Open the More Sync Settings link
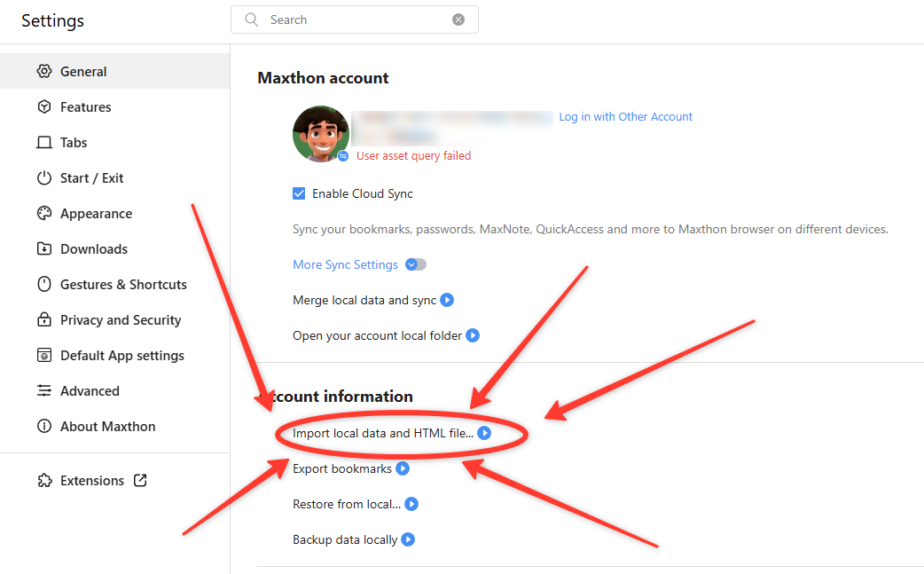Image resolution: width=924 pixels, height=574 pixels. tap(345, 264)
